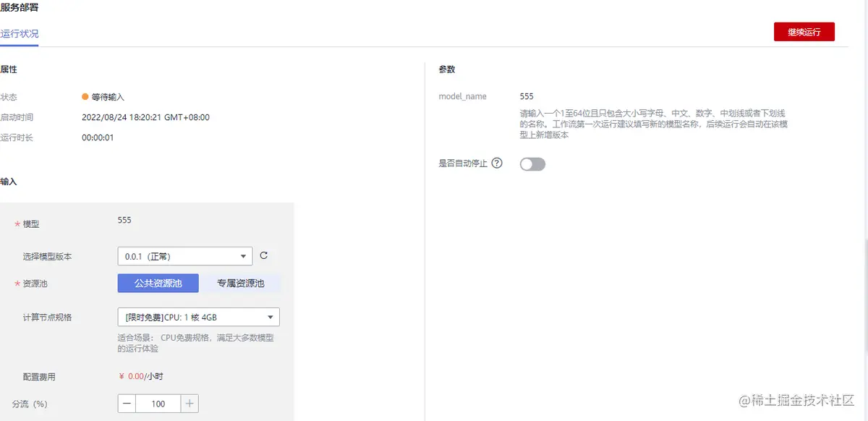Click the 运行时长 label

click(17, 137)
